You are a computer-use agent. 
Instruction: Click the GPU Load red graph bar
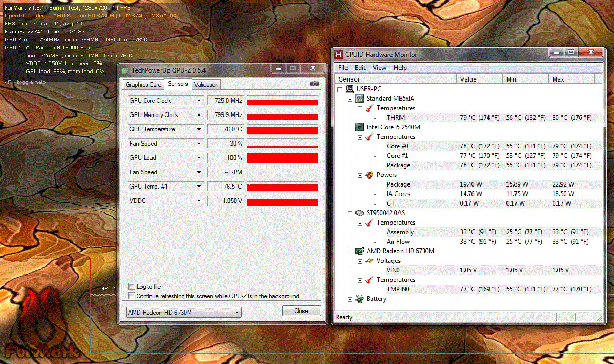[282, 158]
